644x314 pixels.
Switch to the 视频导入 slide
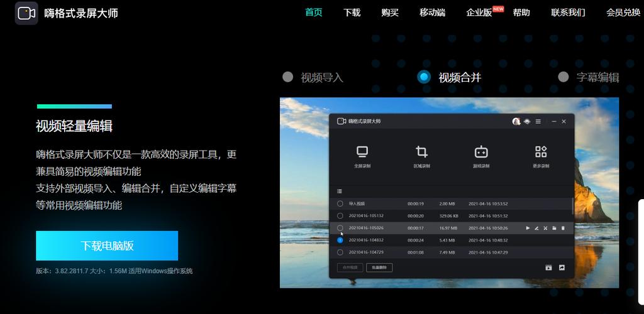click(x=313, y=77)
